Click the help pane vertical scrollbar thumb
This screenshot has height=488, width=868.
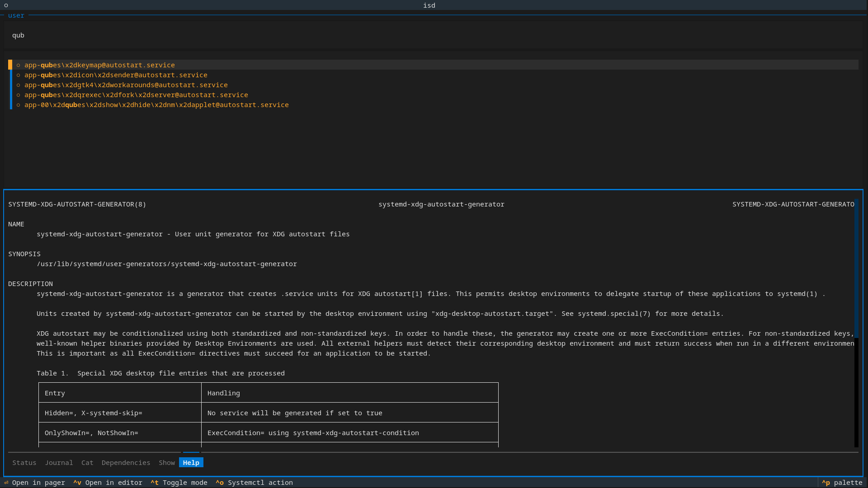pos(856,268)
